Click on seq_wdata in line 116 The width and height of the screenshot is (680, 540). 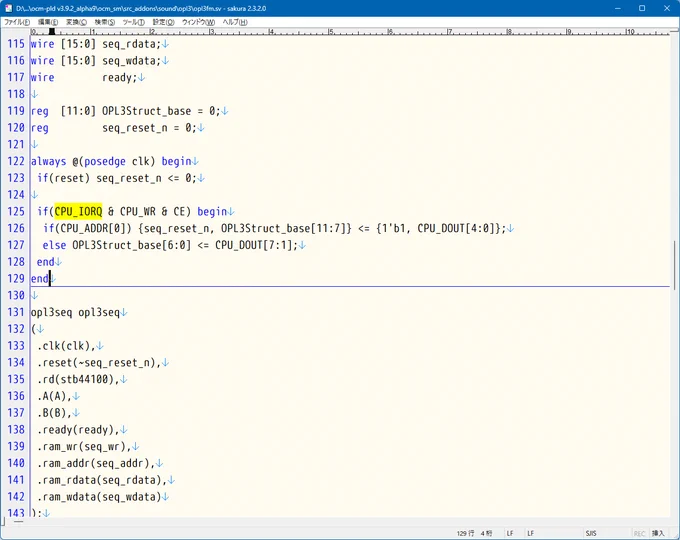tap(128, 61)
